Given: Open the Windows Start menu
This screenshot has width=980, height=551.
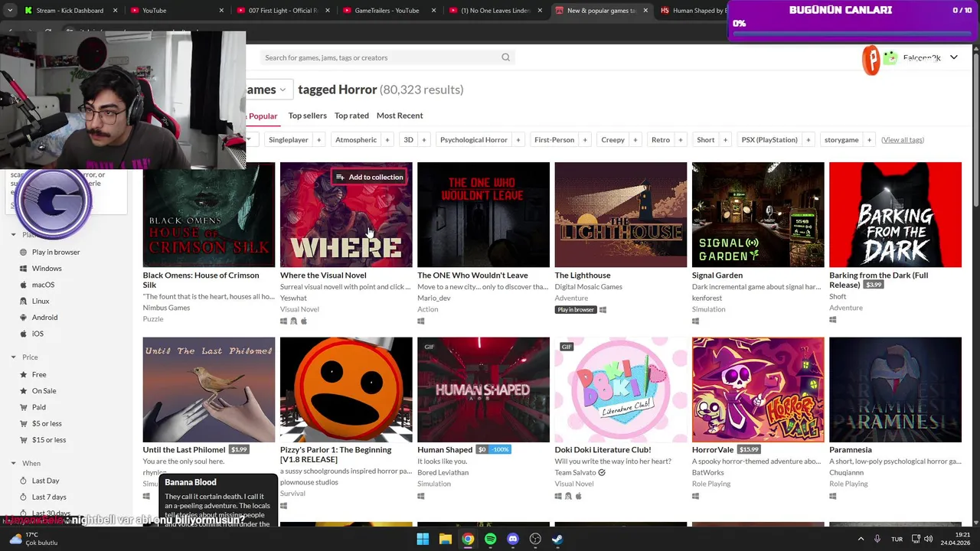Looking at the screenshot, I should pos(423,539).
